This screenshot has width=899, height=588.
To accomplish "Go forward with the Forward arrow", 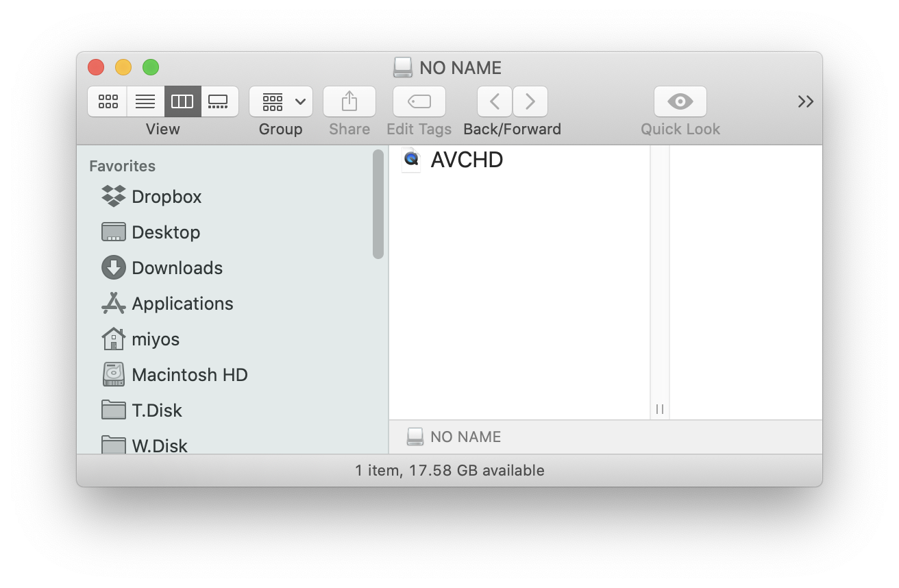I will click(530, 101).
